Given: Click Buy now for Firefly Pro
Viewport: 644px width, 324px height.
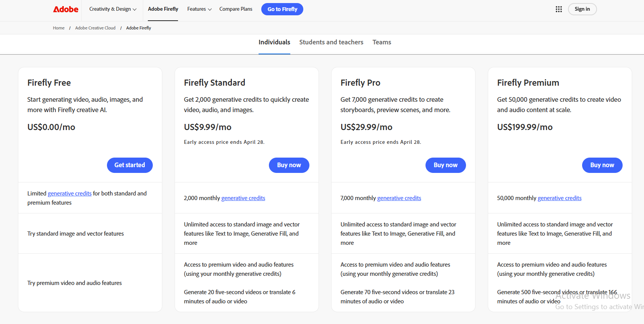Looking at the screenshot, I should click(x=446, y=165).
